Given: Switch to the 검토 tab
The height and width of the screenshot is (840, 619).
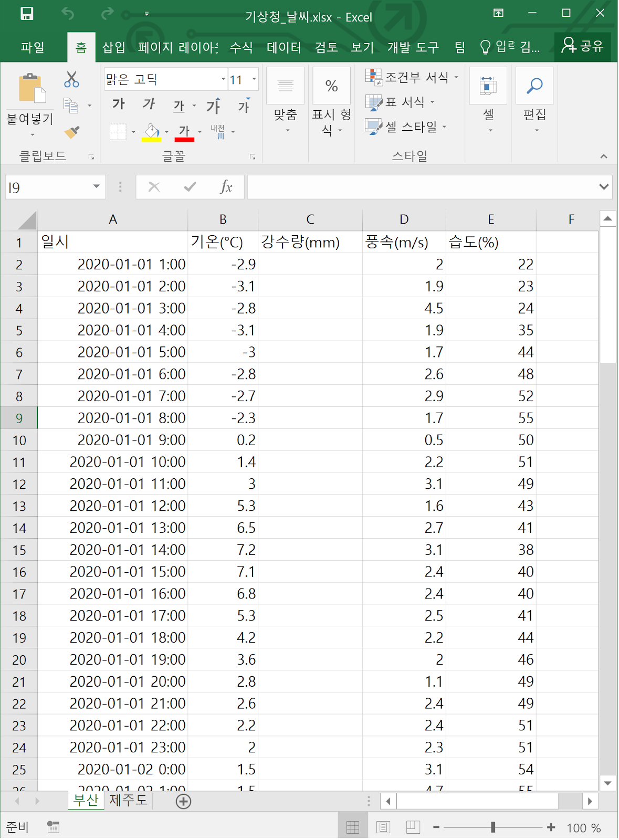Looking at the screenshot, I should [326, 48].
